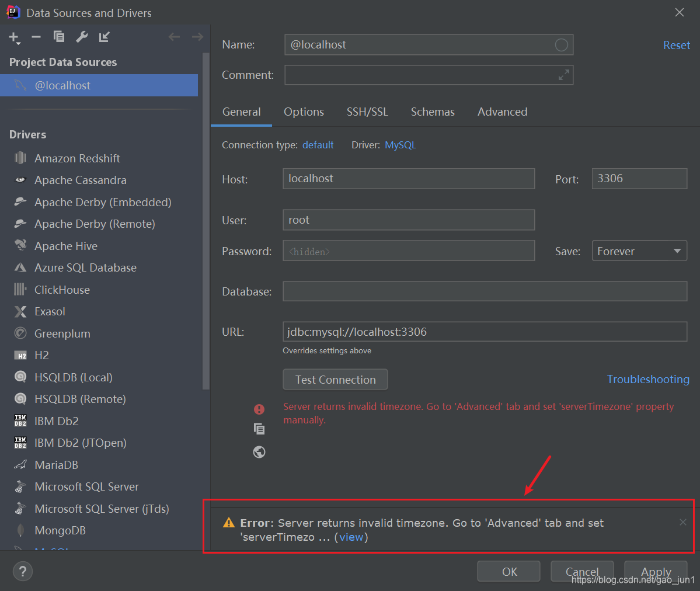Click the Cancel button

581,572
